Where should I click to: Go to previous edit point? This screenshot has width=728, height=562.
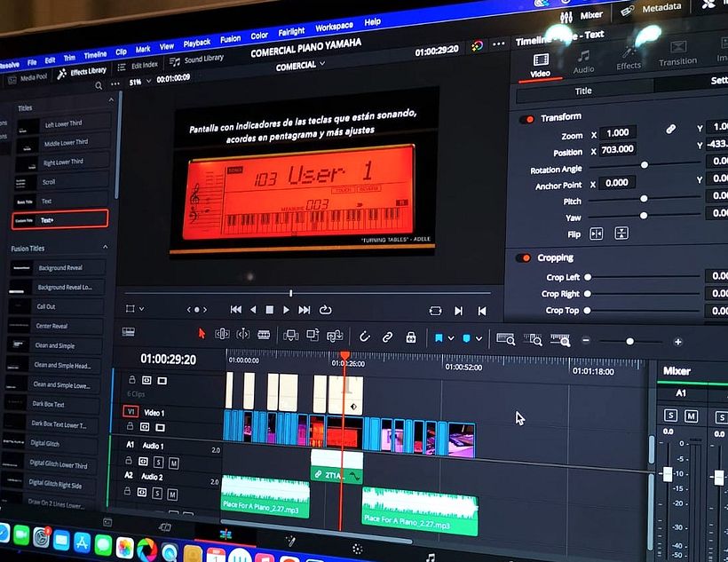pyautogui.click(x=482, y=312)
